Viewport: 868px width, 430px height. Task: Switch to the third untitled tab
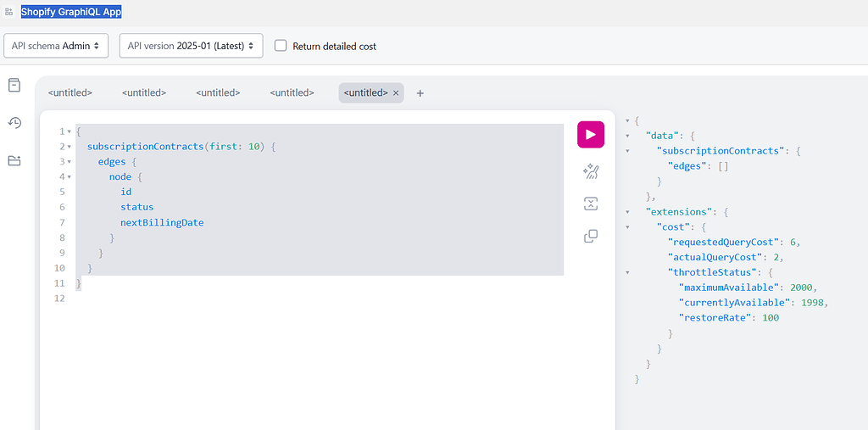pos(218,93)
